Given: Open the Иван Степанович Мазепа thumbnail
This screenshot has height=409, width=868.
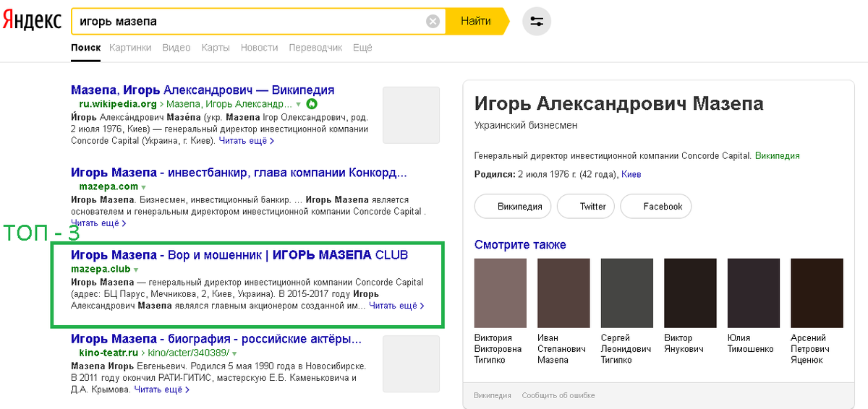Looking at the screenshot, I should [563, 293].
